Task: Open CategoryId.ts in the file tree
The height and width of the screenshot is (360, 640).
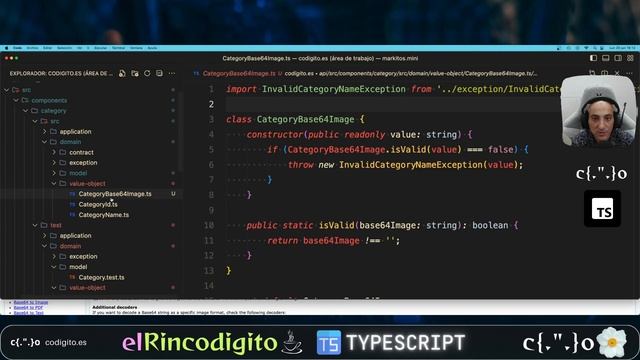Action: [x=98, y=204]
